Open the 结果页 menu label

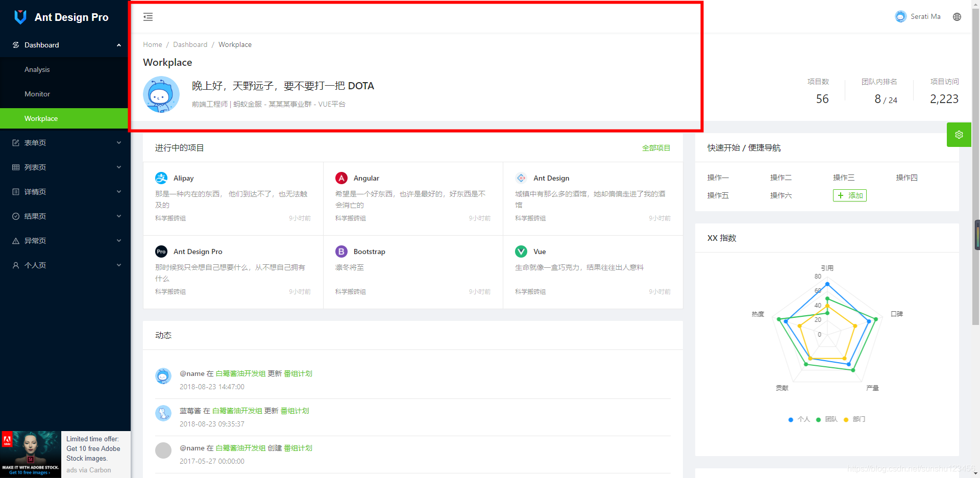tap(35, 216)
